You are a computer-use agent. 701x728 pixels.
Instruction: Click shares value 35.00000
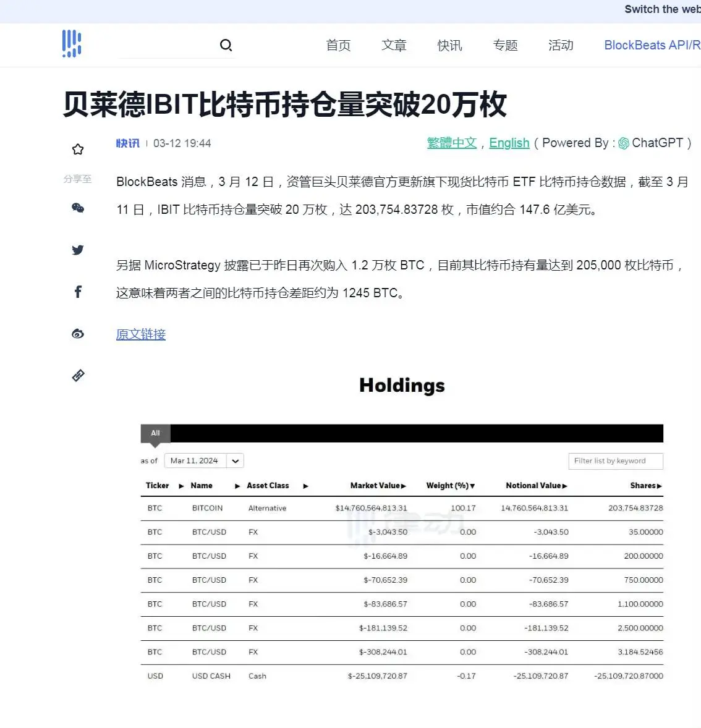[x=646, y=532]
